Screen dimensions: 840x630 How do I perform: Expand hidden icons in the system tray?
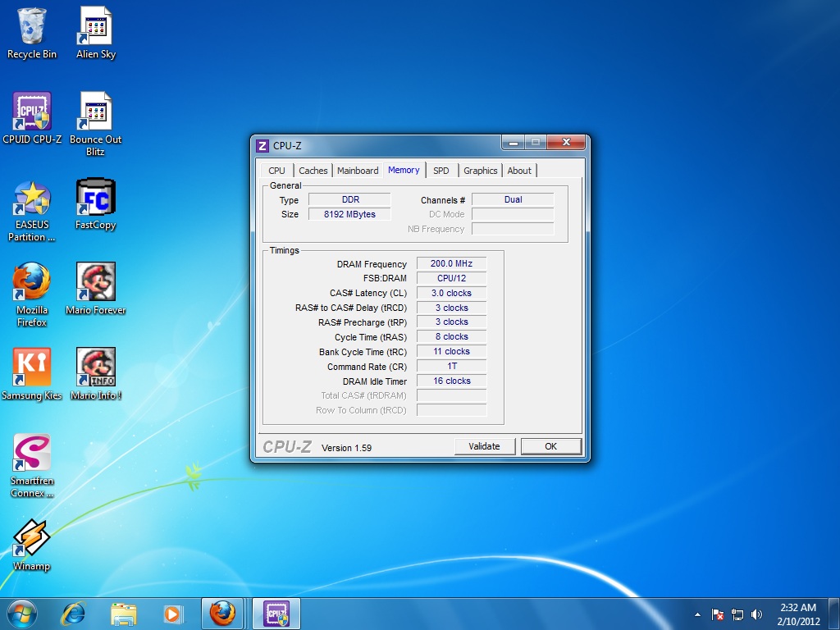(x=696, y=614)
